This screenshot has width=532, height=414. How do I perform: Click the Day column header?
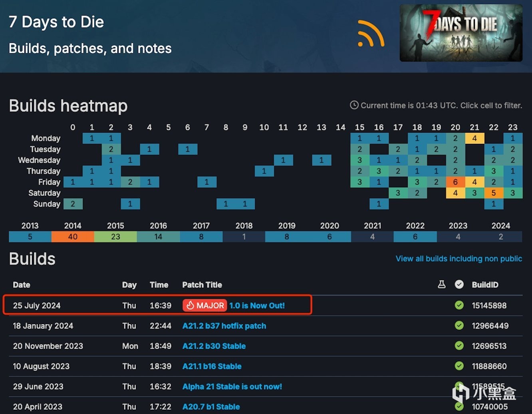coord(129,285)
